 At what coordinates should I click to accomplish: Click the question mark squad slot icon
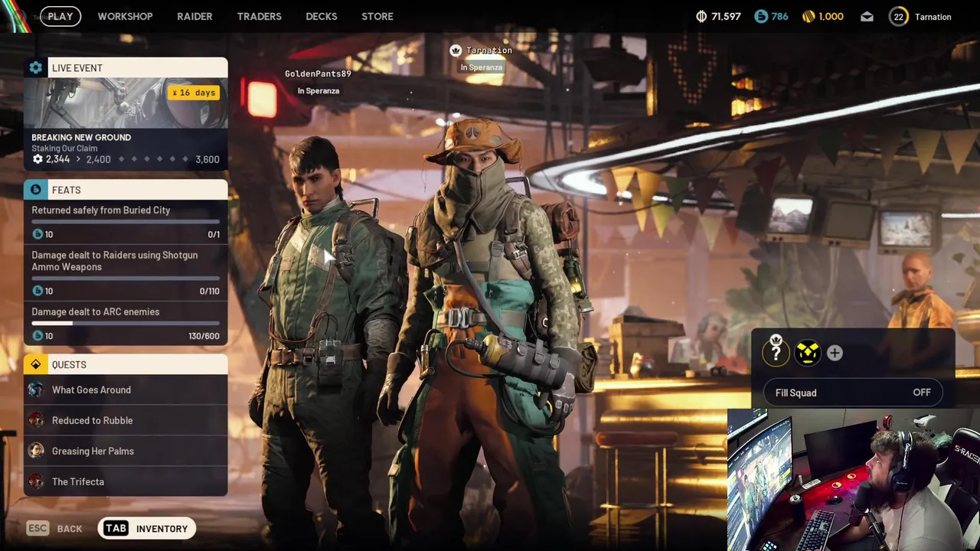tap(776, 353)
